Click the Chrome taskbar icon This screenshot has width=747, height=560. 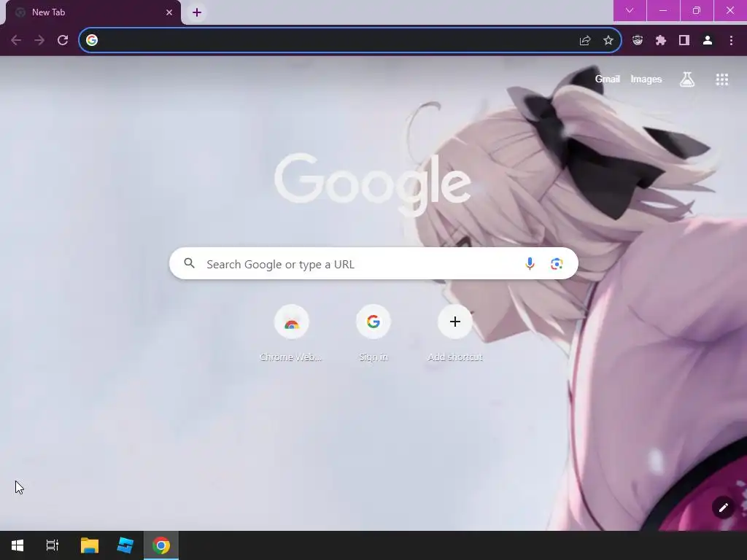click(x=161, y=545)
